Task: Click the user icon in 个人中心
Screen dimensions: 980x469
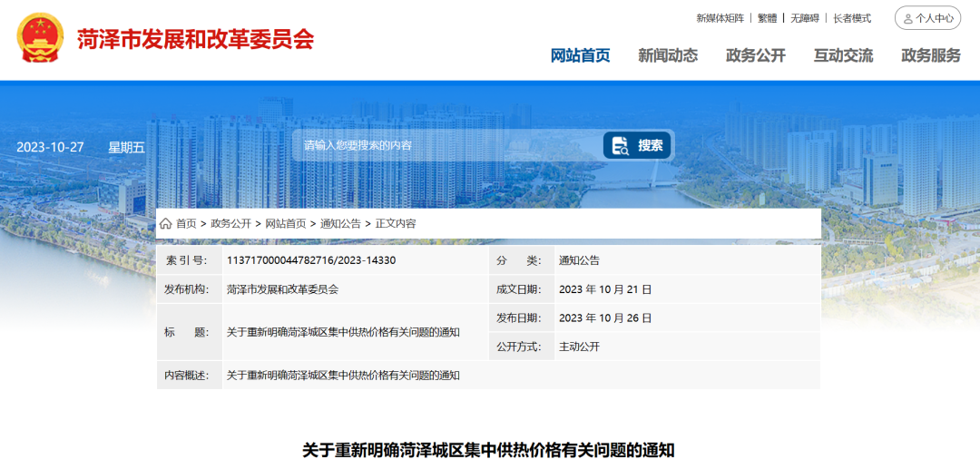Action: [907, 18]
